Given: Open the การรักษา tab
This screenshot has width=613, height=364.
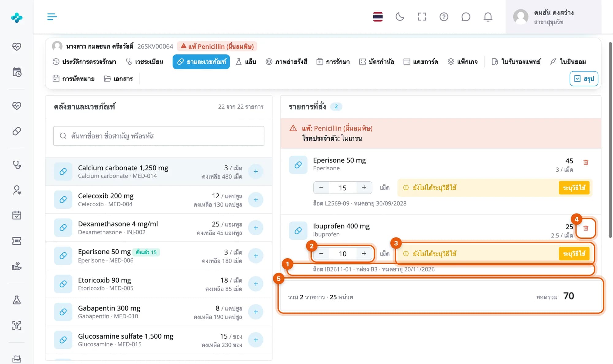Looking at the screenshot, I should pyautogui.click(x=333, y=62).
